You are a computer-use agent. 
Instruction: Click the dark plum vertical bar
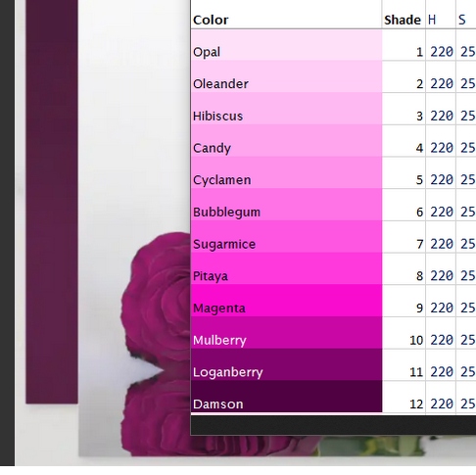pos(52,202)
